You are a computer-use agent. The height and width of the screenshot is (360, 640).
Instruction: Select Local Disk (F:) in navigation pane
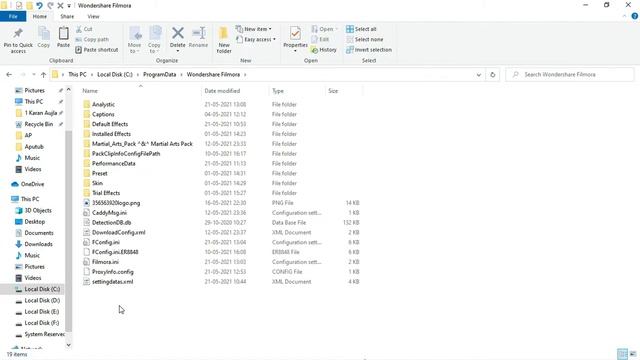pos(42,323)
